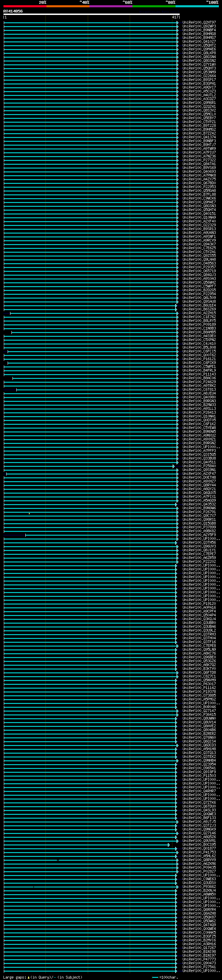Select UniRef100_P09189 alignment label
222x980 pixels.
tap(199, 324)
